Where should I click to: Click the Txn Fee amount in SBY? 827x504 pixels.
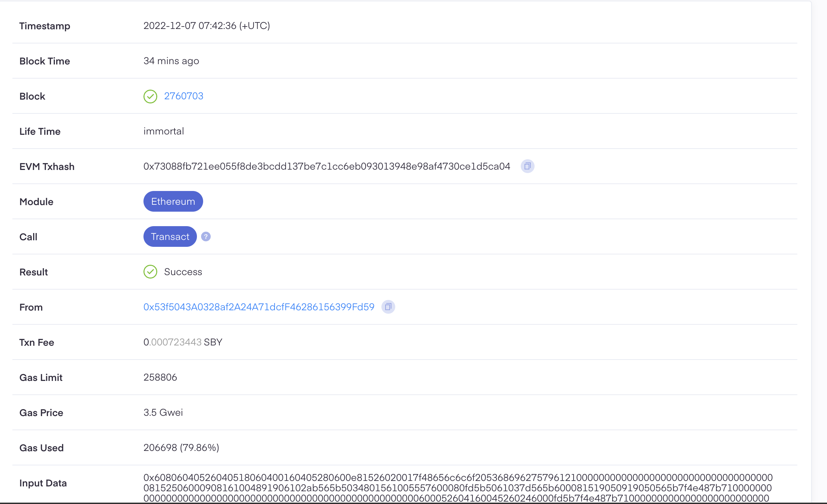pyautogui.click(x=183, y=342)
